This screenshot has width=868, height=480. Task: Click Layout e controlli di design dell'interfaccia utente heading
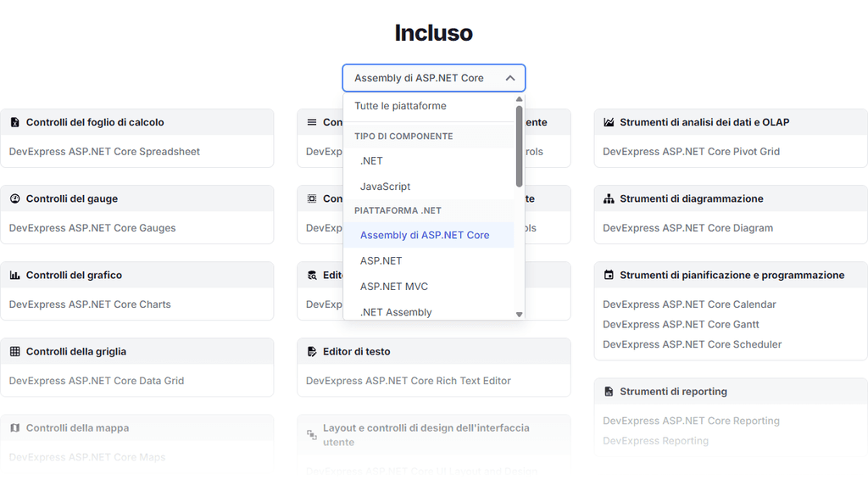pyautogui.click(x=426, y=435)
